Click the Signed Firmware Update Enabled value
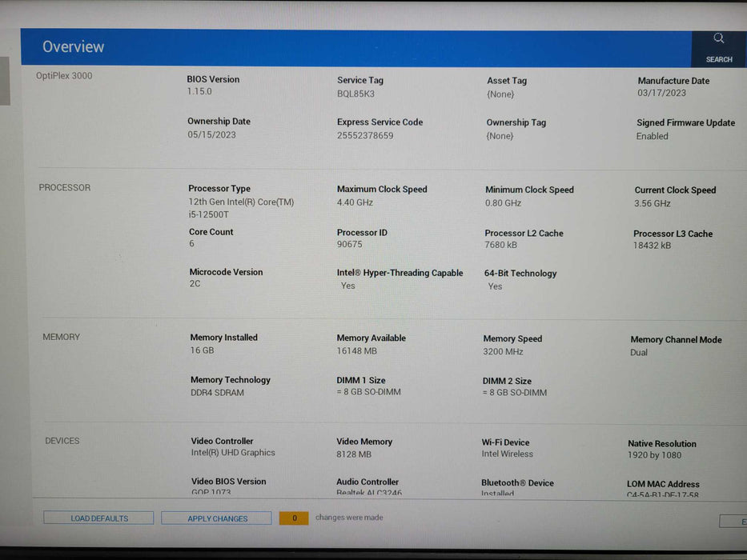 click(652, 137)
